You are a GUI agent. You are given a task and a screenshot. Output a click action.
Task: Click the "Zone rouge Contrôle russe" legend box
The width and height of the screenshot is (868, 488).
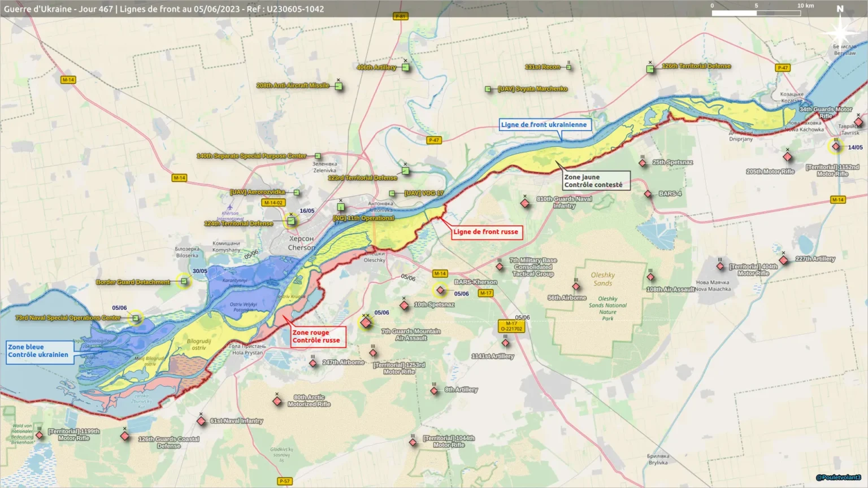317,337
